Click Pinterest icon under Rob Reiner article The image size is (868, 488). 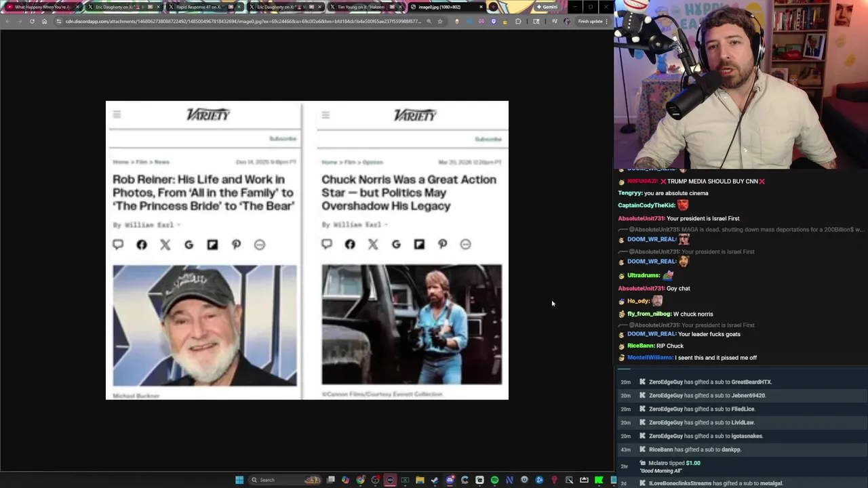coord(236,245)
